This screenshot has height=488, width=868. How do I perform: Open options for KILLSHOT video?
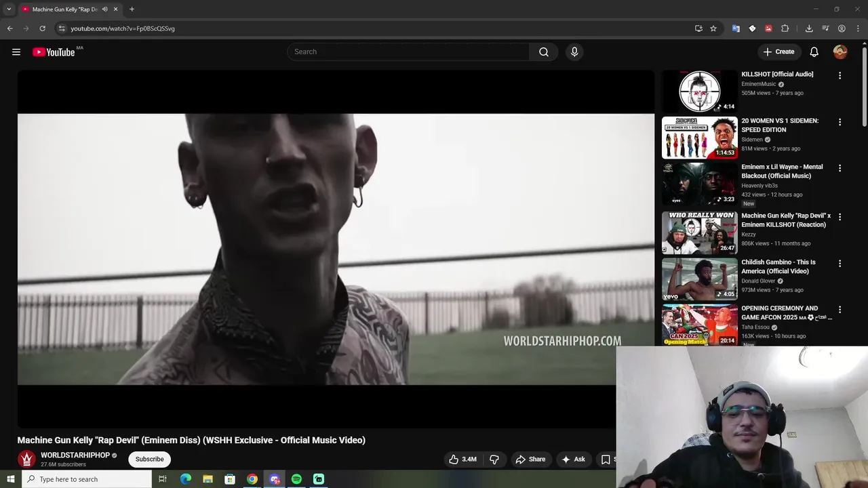(x=840, y=76)
